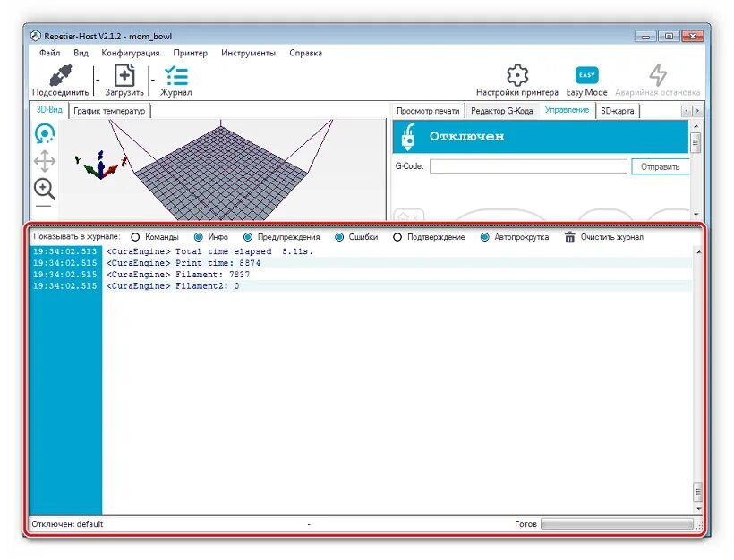Select the Управление tab
Image resolution: width=734 pixels, height=560 pixels.
(x=567, y=110)
